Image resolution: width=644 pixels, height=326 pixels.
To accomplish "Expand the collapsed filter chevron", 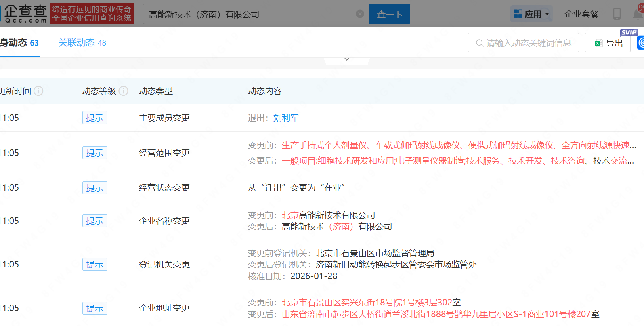I will (x=346, y=59).
